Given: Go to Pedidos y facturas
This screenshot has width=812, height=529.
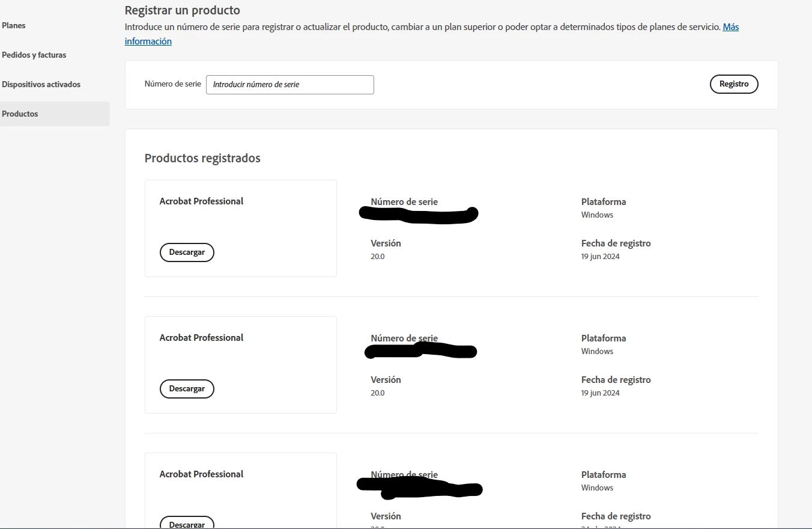Looking at the screenshot, I should pos(34,55).
